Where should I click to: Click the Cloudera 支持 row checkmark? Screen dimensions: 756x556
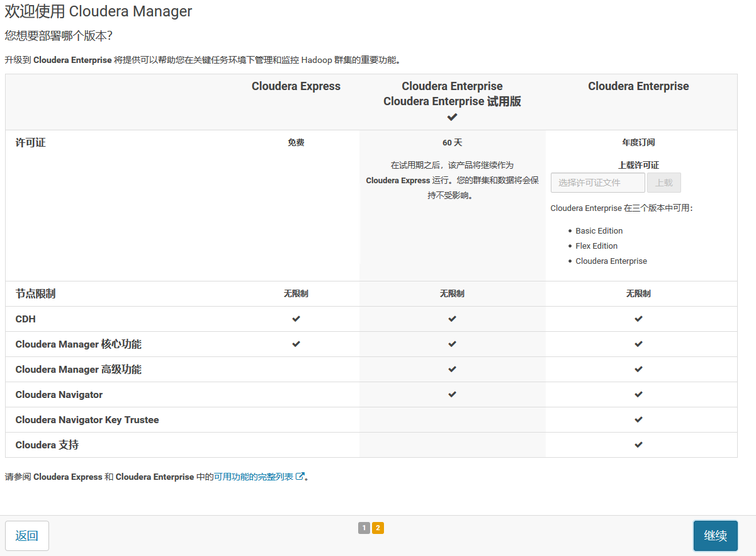[638, 445]
